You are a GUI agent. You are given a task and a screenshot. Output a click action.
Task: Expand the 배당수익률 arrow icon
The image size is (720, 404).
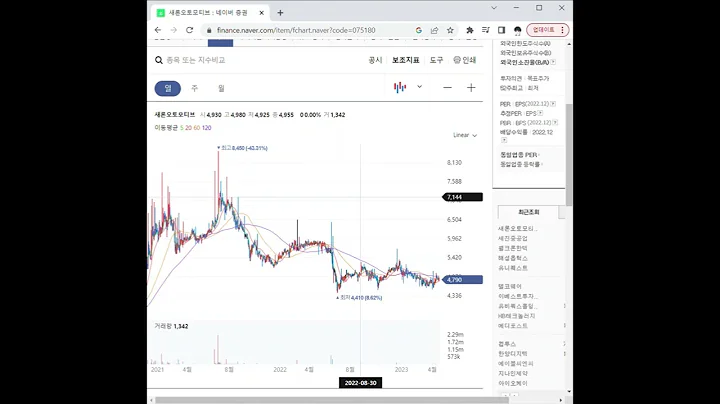504,140
